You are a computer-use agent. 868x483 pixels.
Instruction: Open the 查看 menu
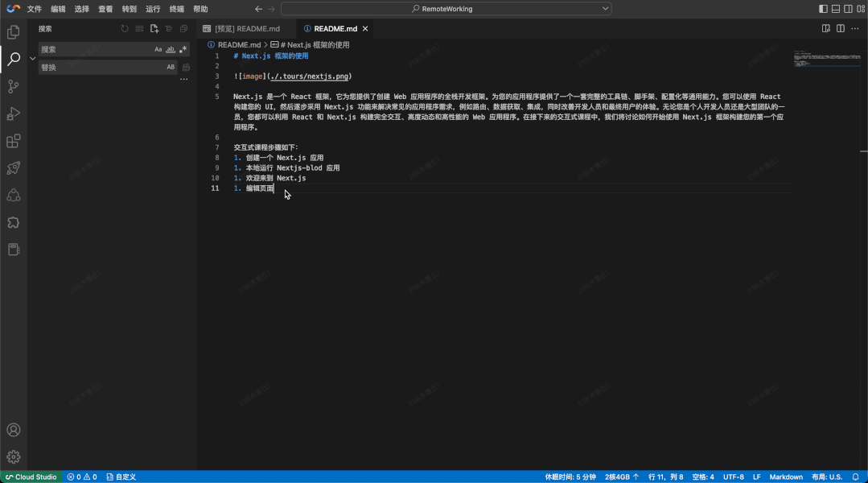[x=105, y=9]
